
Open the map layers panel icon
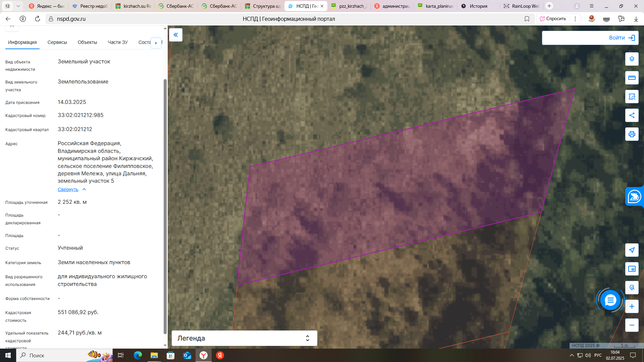pyautogui.click(x=632, y=59)
